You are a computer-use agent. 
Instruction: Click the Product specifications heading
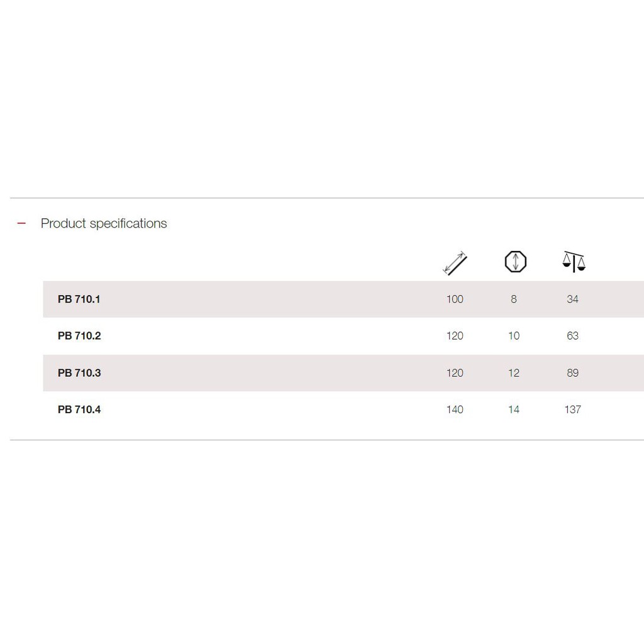pyautogui.click(x=104, y=223)
